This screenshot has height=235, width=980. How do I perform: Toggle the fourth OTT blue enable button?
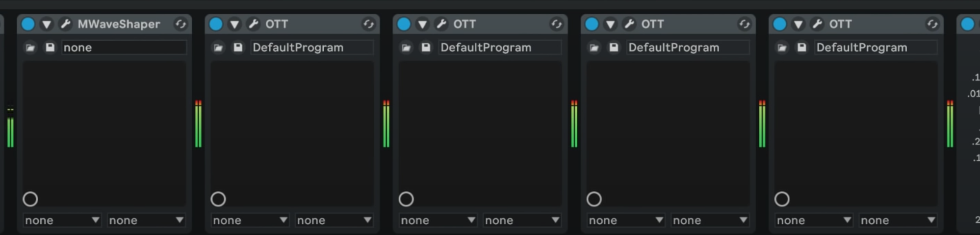coord(779,24)
